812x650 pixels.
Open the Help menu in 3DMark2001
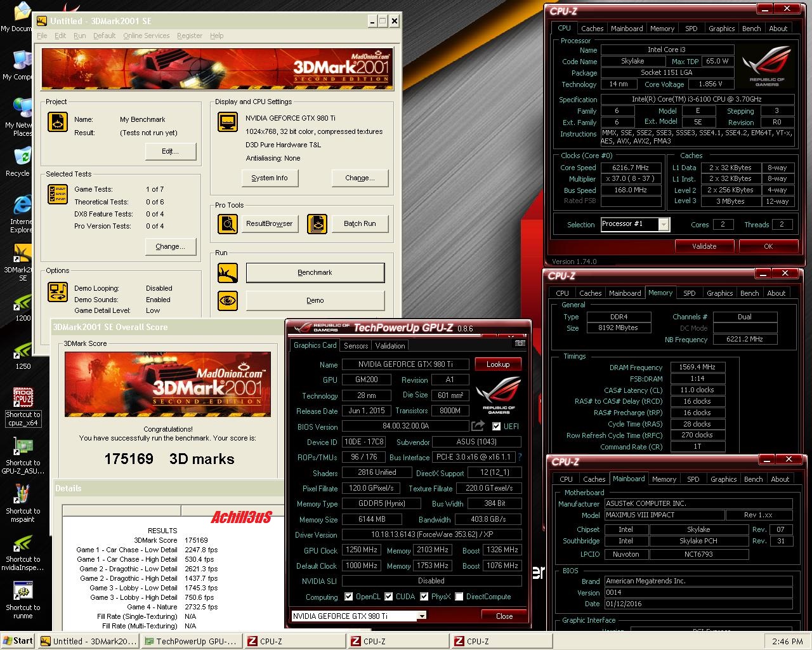216,36
